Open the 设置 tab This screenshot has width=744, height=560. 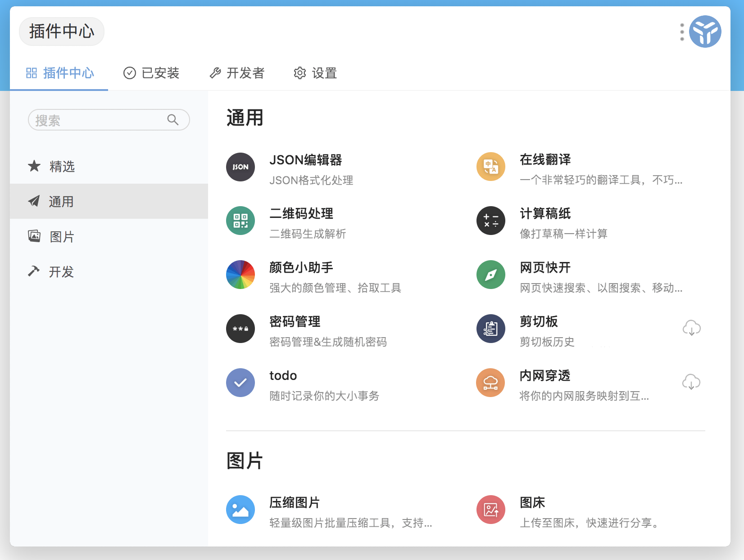click(x=315, y=73)
